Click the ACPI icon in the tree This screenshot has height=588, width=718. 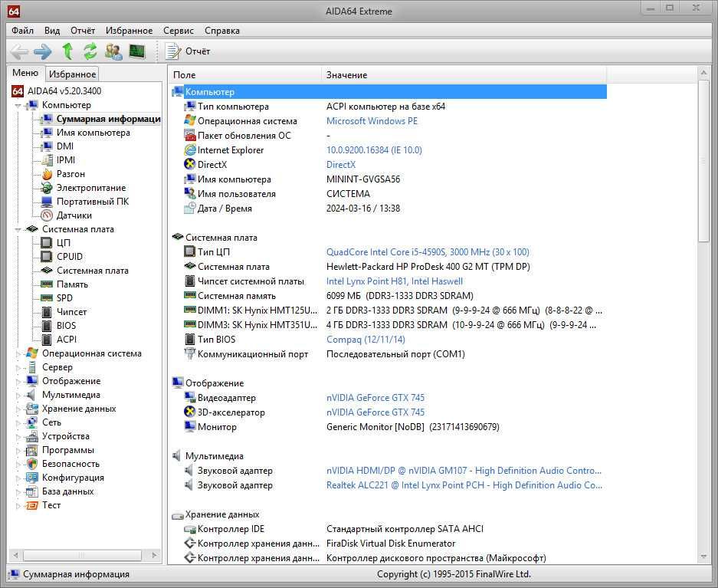[x=47, y=340]
